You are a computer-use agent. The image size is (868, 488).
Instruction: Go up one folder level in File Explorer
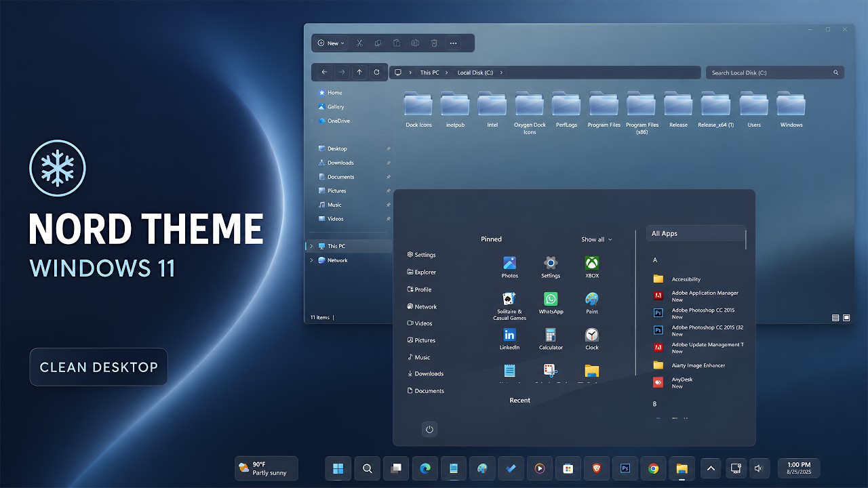(359, 72)
